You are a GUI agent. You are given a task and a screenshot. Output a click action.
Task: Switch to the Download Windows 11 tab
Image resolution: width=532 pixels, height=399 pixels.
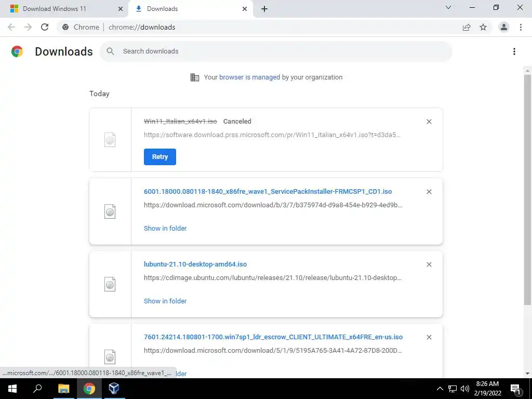[x=64, y=9]
